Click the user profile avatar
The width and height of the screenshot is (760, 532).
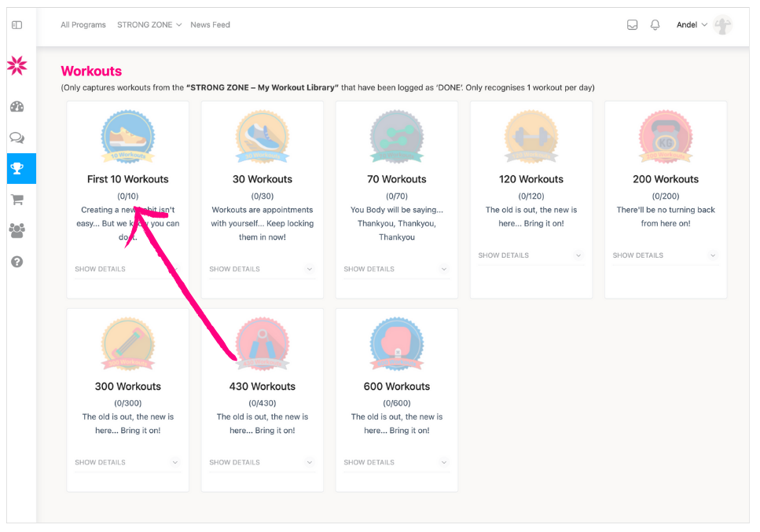(x=722, y=25)
